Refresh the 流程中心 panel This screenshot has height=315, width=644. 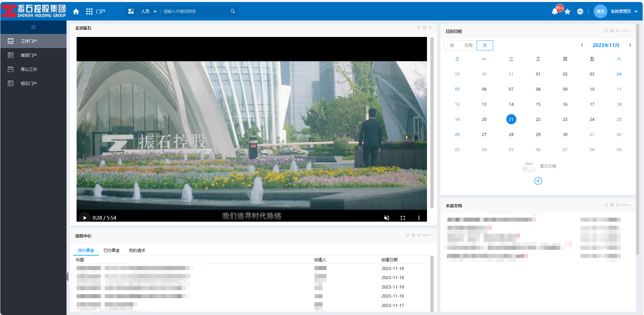407,235
